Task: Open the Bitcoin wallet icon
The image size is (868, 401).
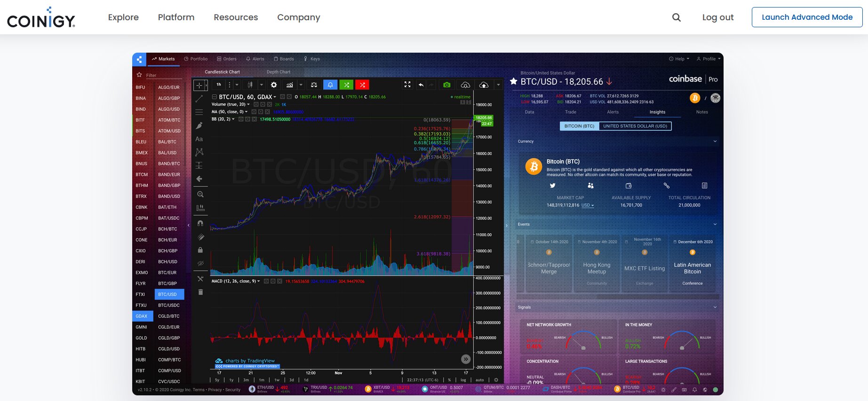Action: pyautogui.click(x=629, y=186)
